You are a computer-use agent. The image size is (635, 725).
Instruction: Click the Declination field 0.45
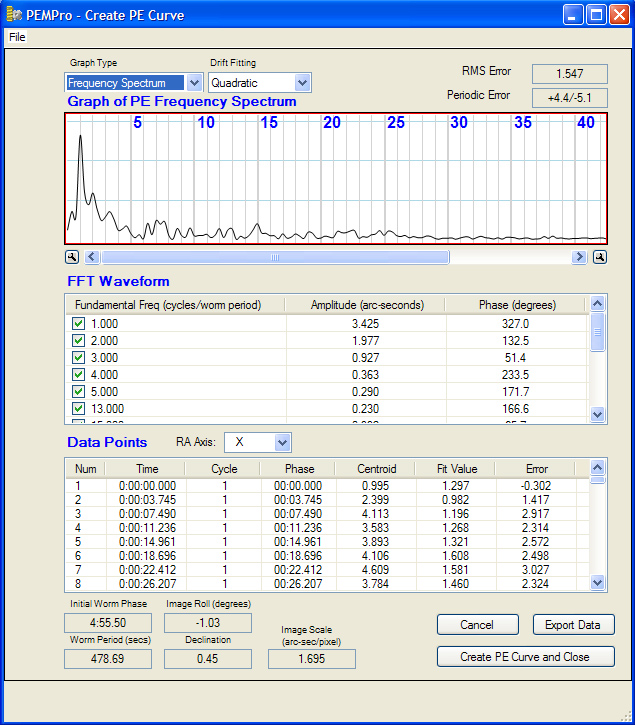(x=208, y=659)
